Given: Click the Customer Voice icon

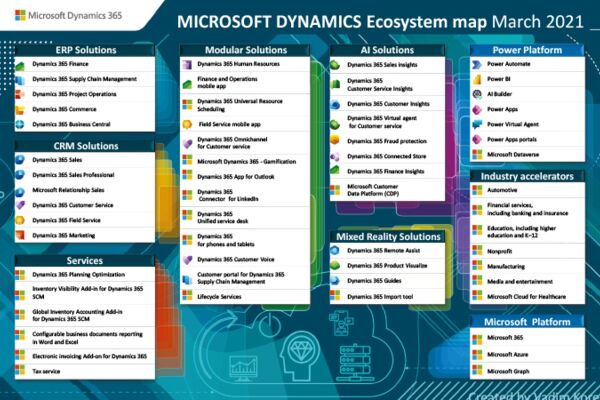Looking at the screenshot, I should [187, 260].
